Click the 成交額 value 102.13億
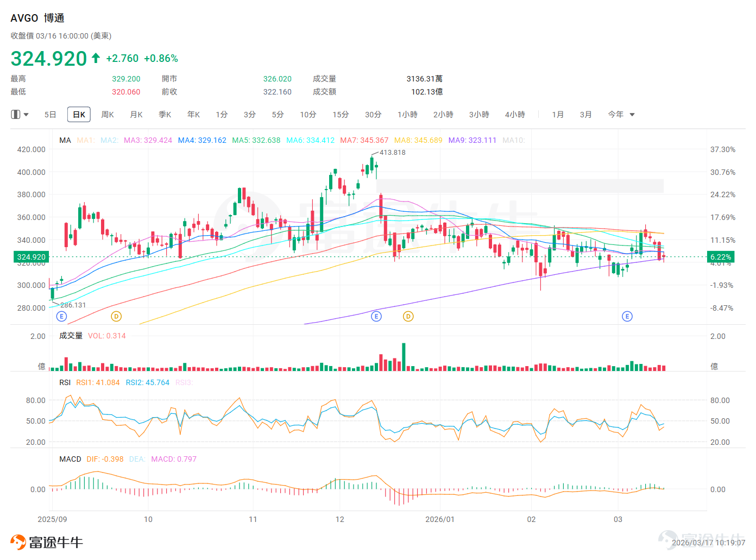756x560 pixels. tap(427, 92)
